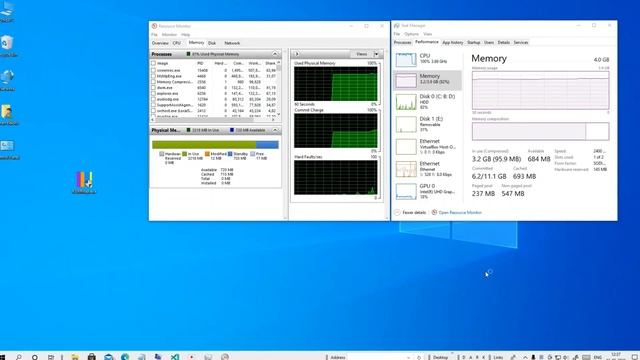Open Services tab in Task Manager
Image resolution: width=640 pixels, height=360 pixels.
[521, 42]
